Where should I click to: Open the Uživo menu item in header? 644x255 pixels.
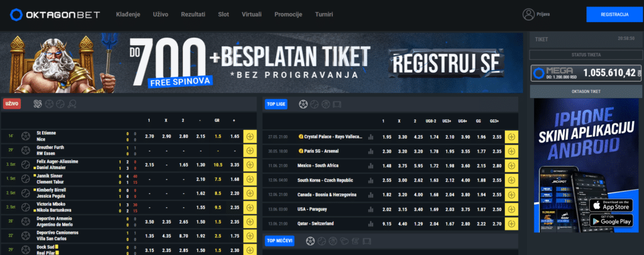coord(160,14)
